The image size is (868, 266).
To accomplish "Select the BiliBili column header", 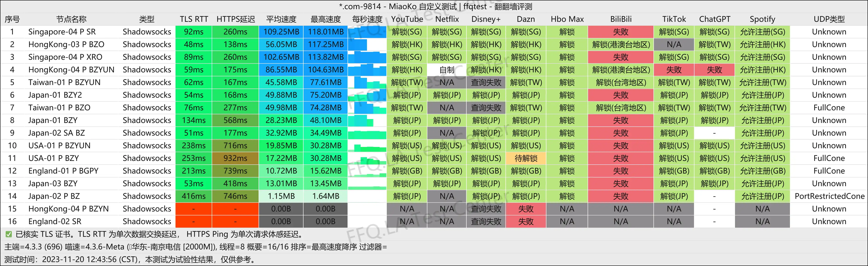I will coord(621,19).
